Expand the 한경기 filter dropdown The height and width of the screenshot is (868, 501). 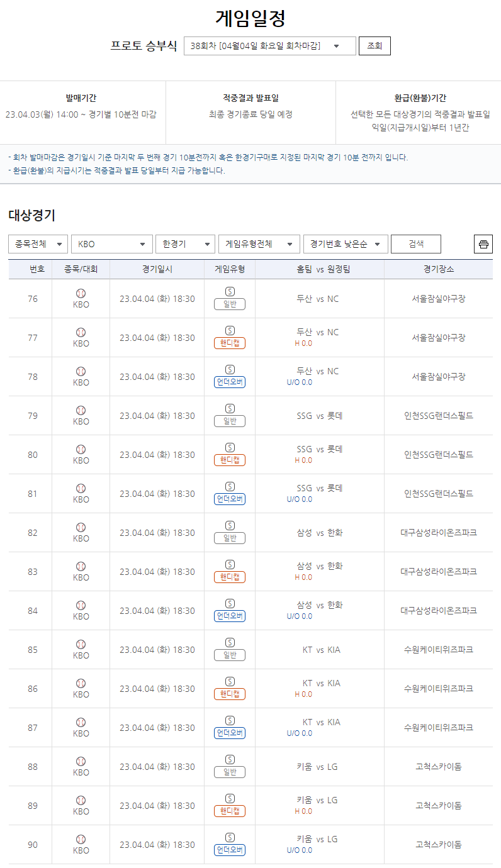pyautogui.click(x=185, y=244)
